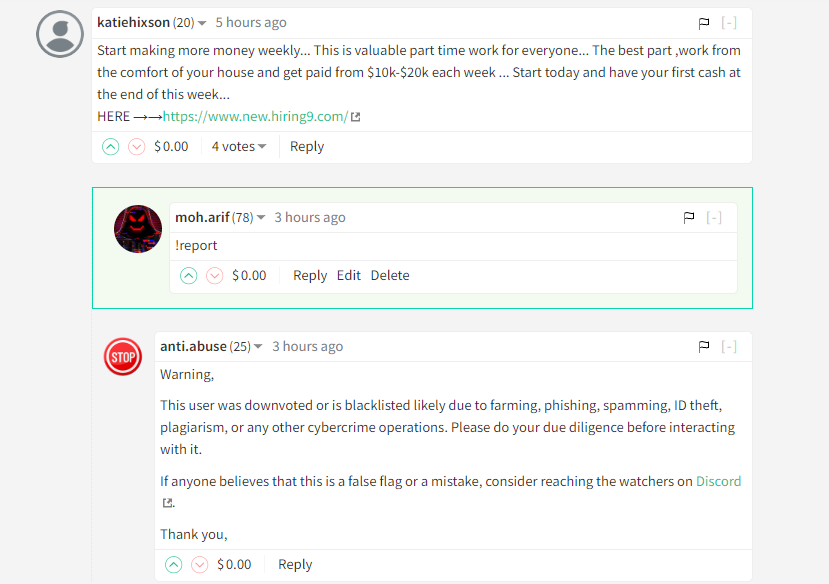Upvote the anti.abuse warning comment
The height and width of the screenshot is (584, 829).
tap(173, 564)
